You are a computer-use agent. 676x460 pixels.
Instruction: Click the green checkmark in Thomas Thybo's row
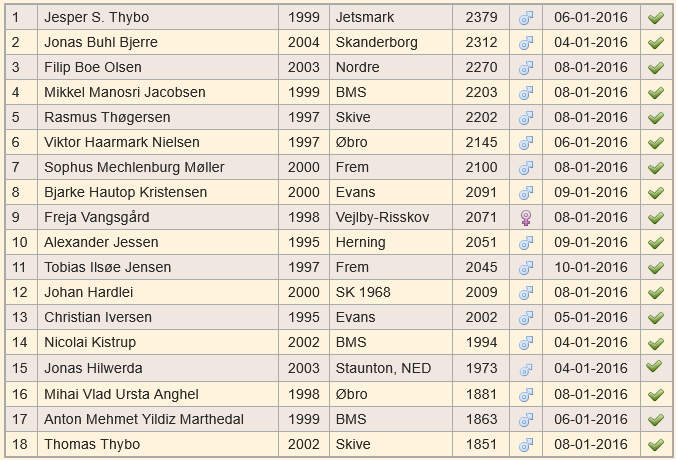655,444
